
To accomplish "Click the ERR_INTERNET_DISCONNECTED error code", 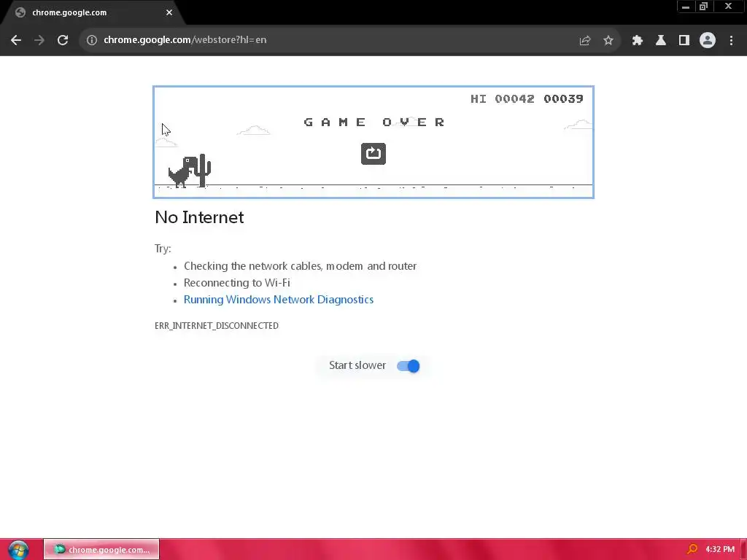I will coord(217,326).
